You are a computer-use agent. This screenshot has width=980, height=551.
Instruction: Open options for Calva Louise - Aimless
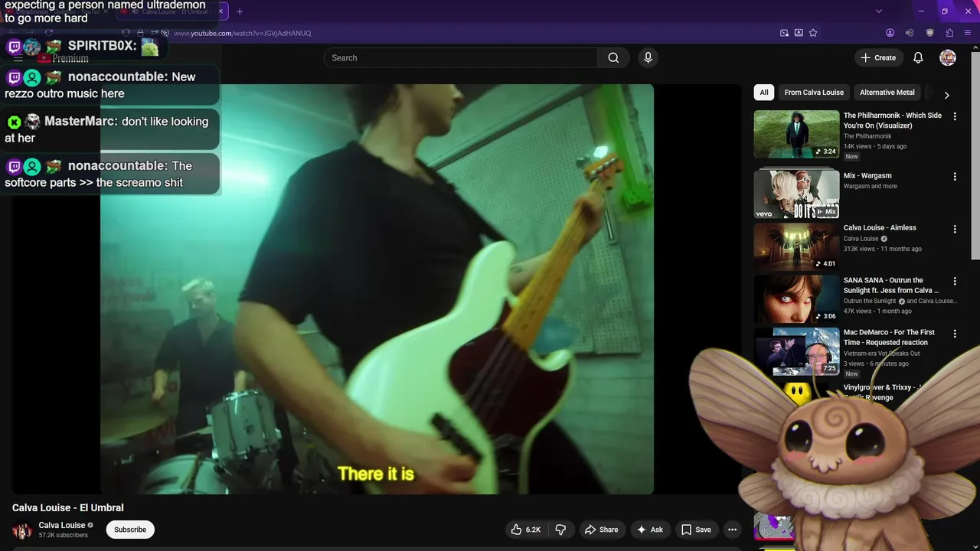pyautogui.click(x=954, y=229)
